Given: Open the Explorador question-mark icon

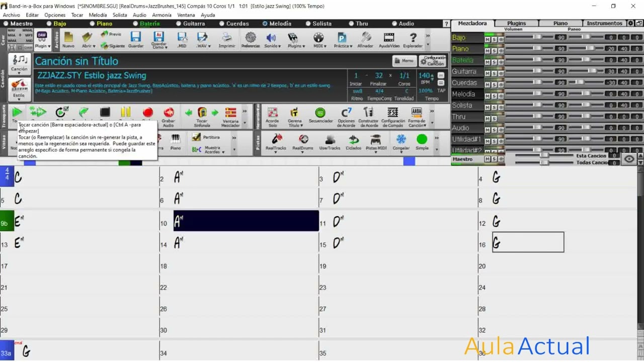Looking at the screenshot, I should click(413, 40).
